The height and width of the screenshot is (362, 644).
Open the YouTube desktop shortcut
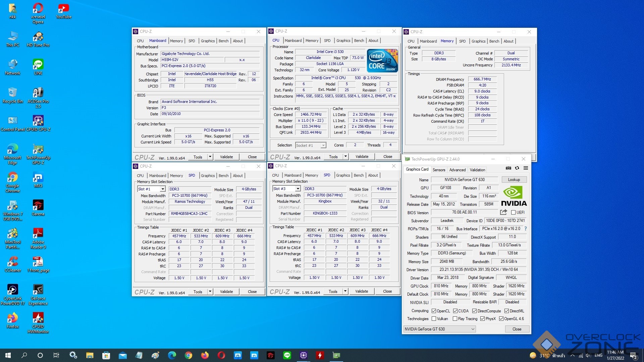pos(64,11)
